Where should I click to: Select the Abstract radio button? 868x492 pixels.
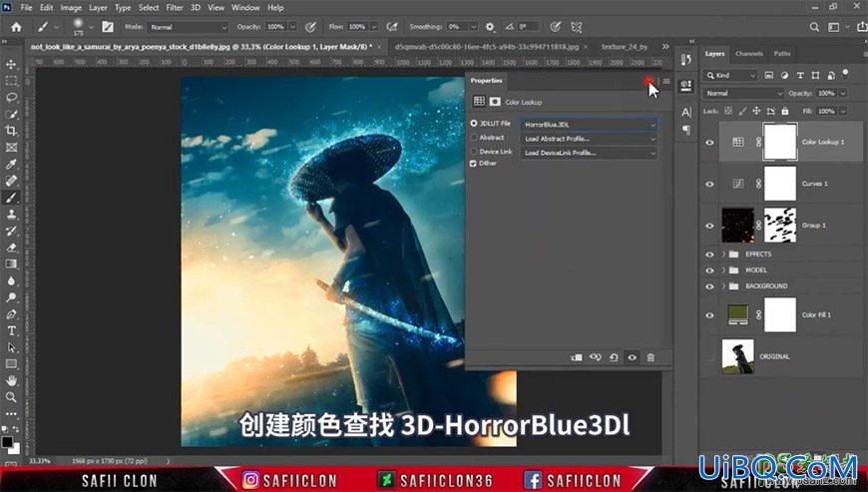474,138
